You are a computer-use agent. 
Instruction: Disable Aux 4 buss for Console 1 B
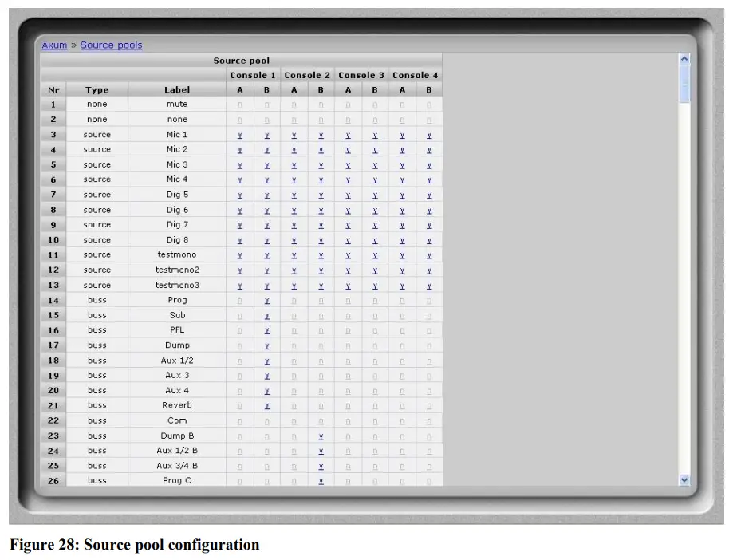(267, 392)
